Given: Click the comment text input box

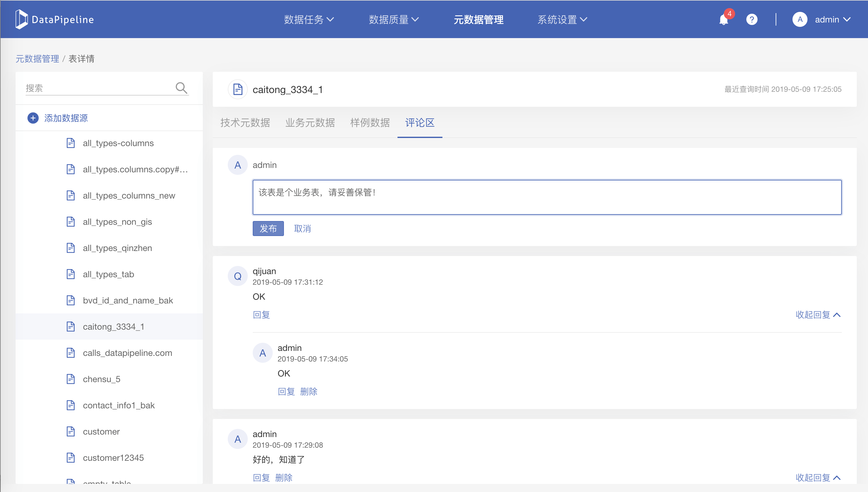Looking at the screenshot, I should (547, 197).
